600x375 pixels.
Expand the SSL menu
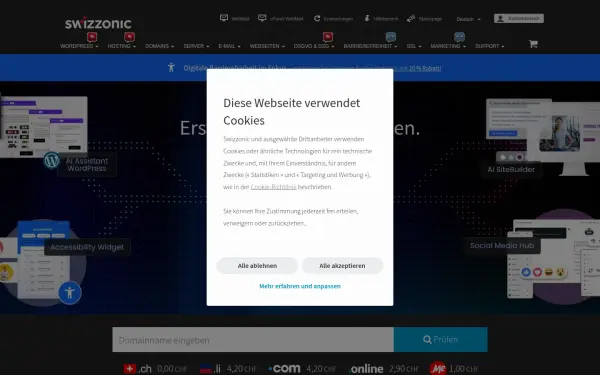(x=414, y=46)
